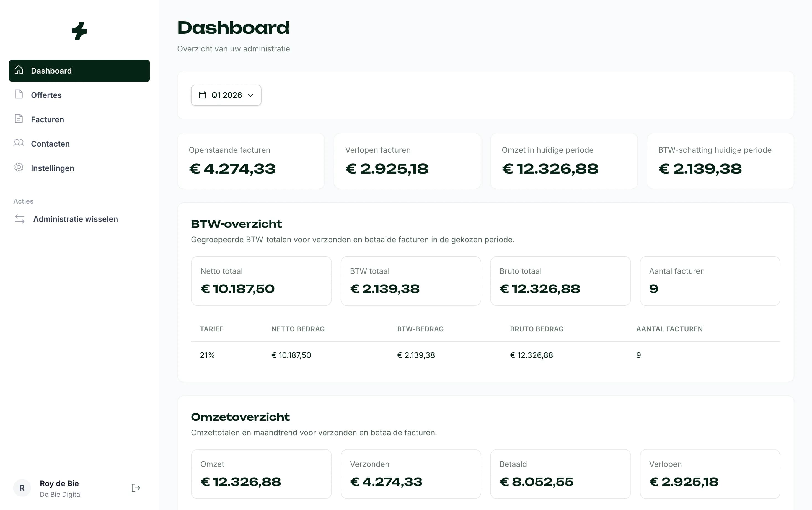
Task: Go to Facturen page
Action: pyautogui.click(x=47, y=119)
